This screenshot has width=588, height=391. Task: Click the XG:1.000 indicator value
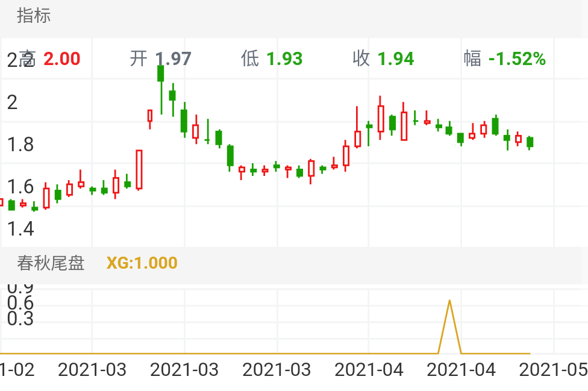click(142, 263)
